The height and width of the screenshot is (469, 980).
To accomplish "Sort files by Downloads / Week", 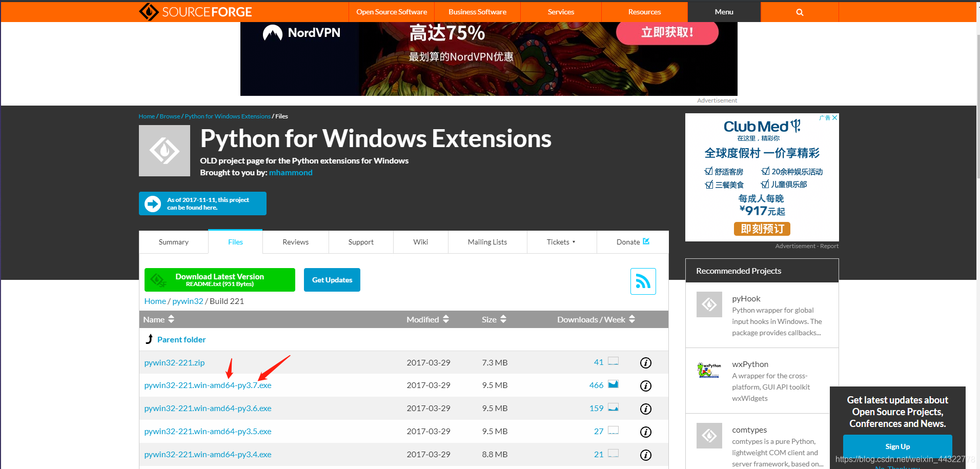I will click(x=595, y=319).
